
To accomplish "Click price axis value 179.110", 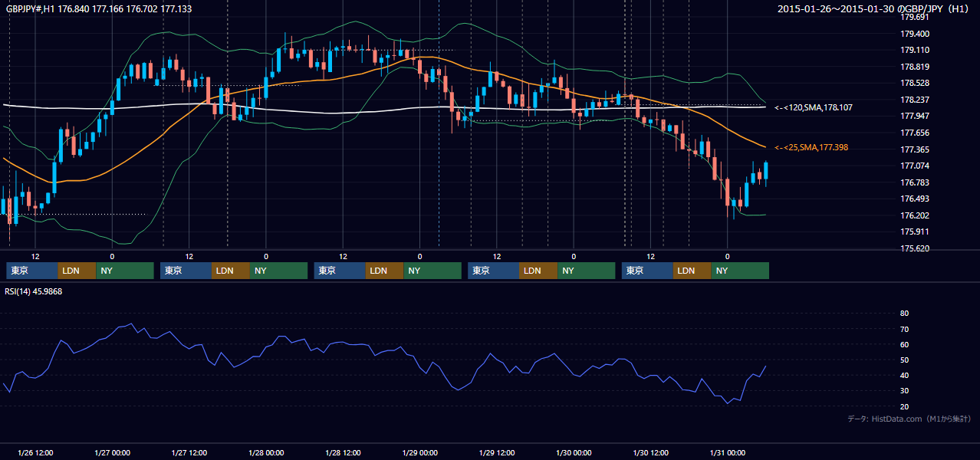I will [915, 50].
